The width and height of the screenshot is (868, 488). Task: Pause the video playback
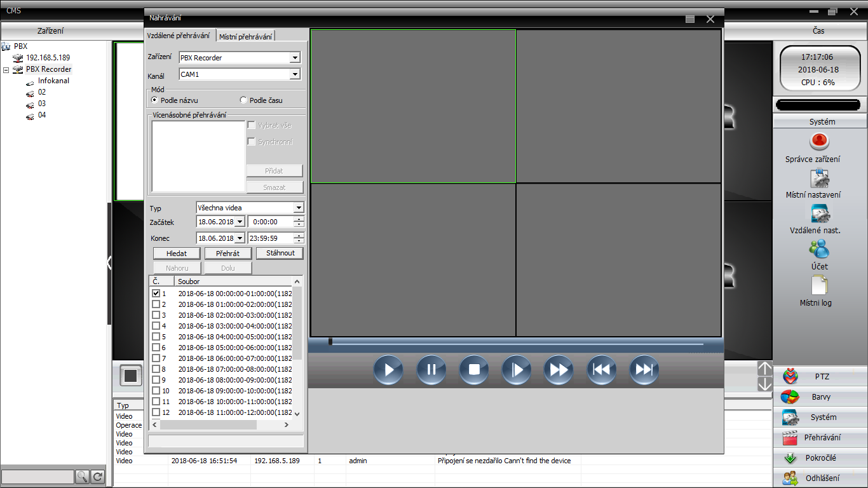coord(431,370)
